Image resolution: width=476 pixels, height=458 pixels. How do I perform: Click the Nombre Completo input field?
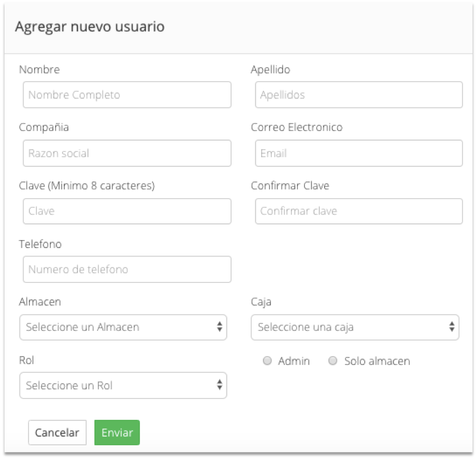pyautogui.click(x=127, y=95)
